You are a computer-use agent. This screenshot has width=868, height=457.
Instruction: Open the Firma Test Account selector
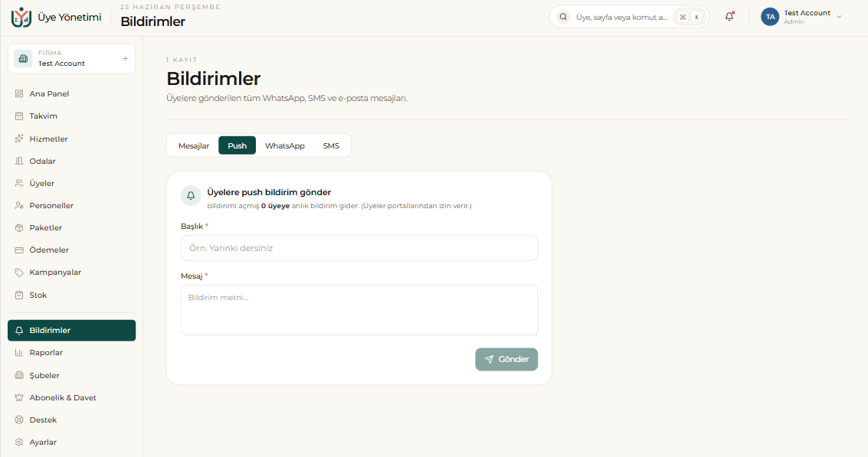click(71, 59)
